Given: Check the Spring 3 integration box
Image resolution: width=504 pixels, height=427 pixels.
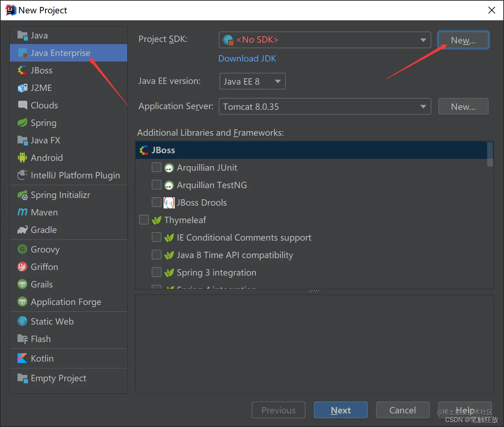Looking at the screenshot, I should [156, 272].
